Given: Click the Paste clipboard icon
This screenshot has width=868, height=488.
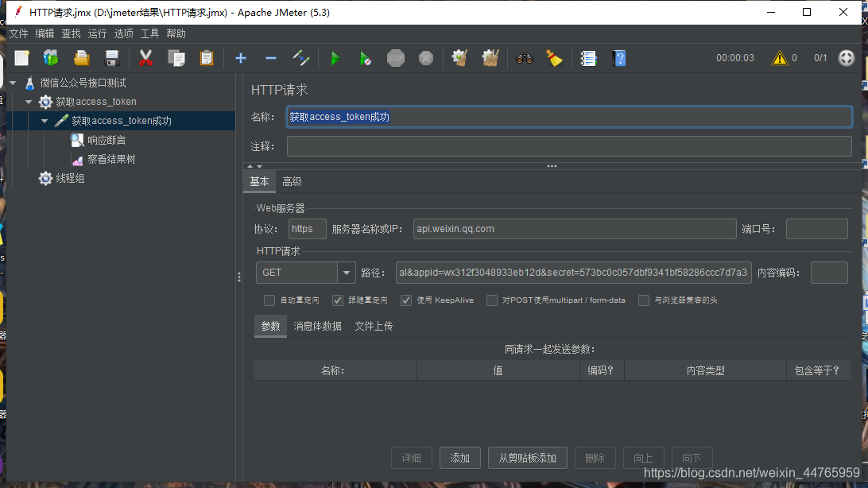Looking at the screenshot, I should tap(207, 58).
